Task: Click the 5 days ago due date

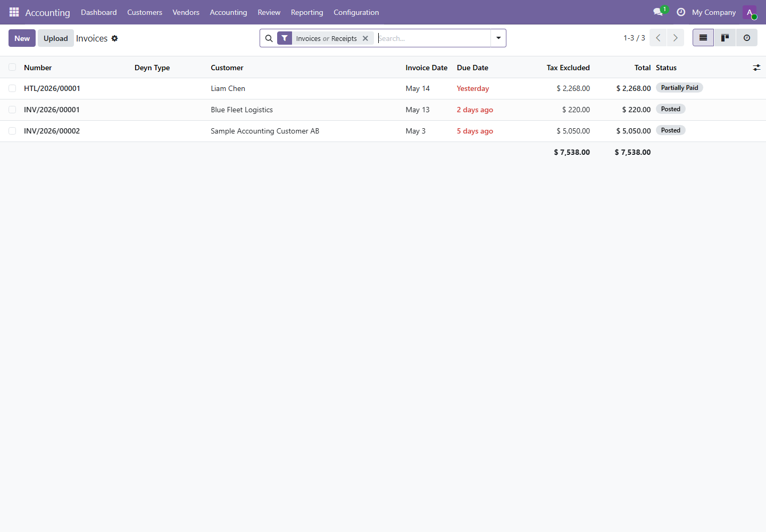Action: pos(475,131)
